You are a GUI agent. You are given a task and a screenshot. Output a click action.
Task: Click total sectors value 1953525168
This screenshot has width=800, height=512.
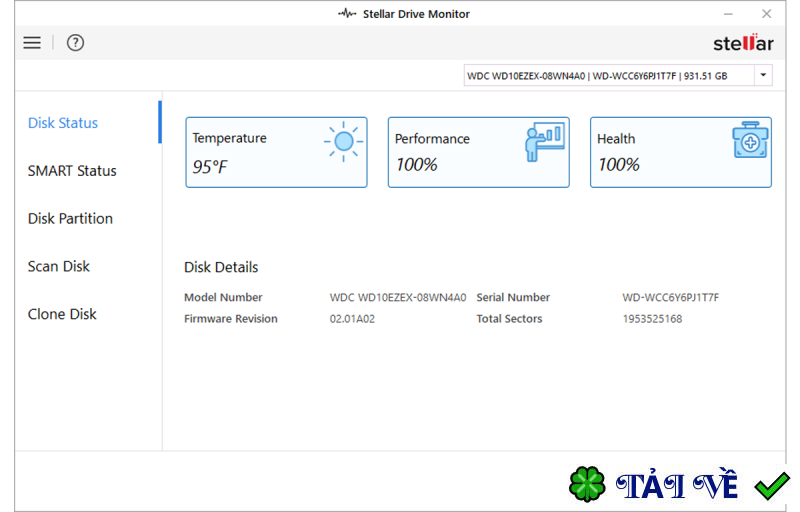point(652,319)
